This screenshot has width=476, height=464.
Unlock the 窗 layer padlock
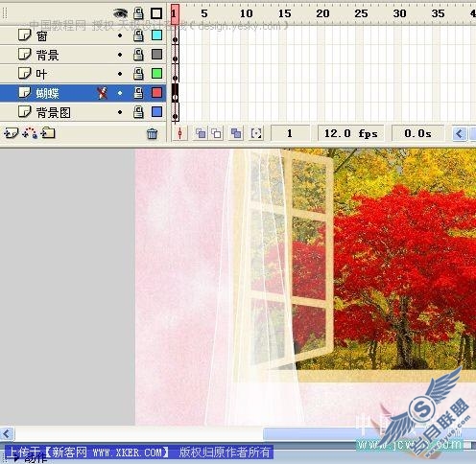point(138,35)
